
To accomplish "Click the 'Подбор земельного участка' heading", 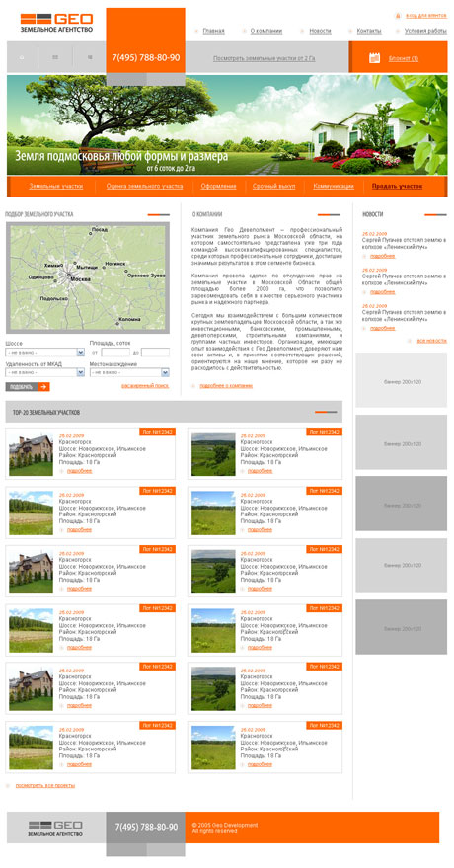I will pyautogui.click(x=38, y=214).
